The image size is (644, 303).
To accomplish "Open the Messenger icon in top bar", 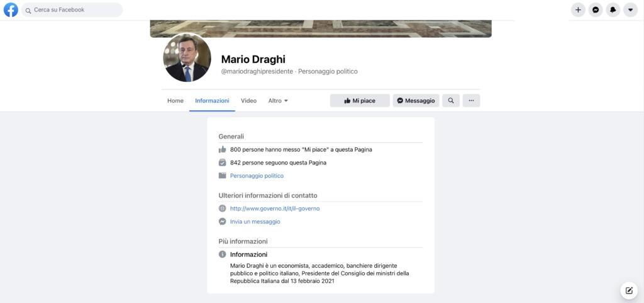I will [x=596, y=10].
